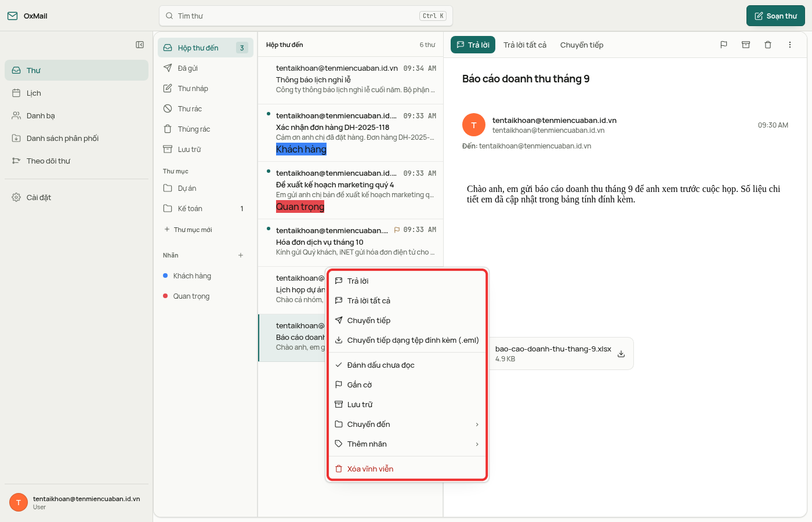Click Chuyển tiếp above message
Image resolution: width=812 pixels, height=522 pixels.
(582, 45)
